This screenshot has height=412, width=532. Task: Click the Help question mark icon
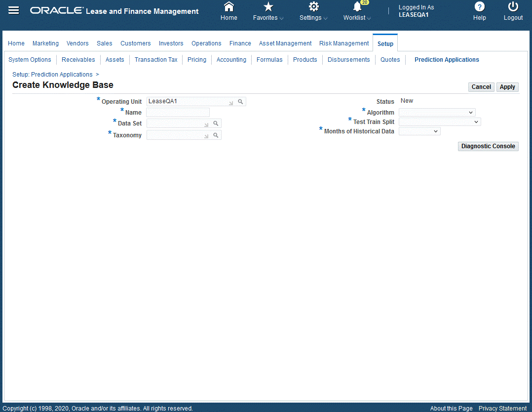point(479,7)
